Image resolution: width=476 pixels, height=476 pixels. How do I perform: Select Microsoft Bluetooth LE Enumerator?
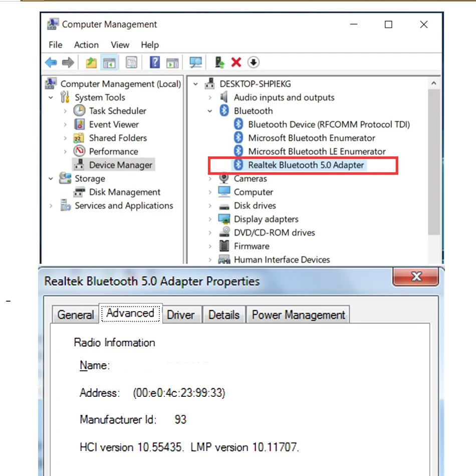[317, 151]
